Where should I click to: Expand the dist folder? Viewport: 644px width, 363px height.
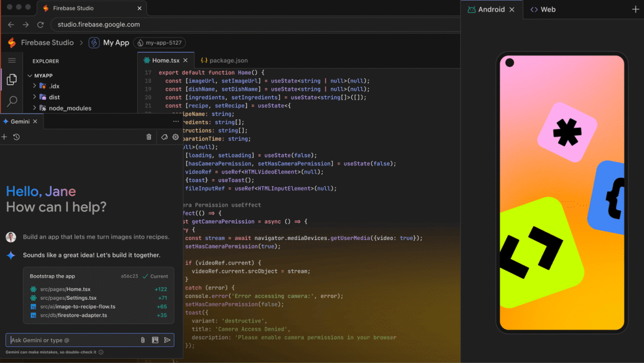point(35,97)
